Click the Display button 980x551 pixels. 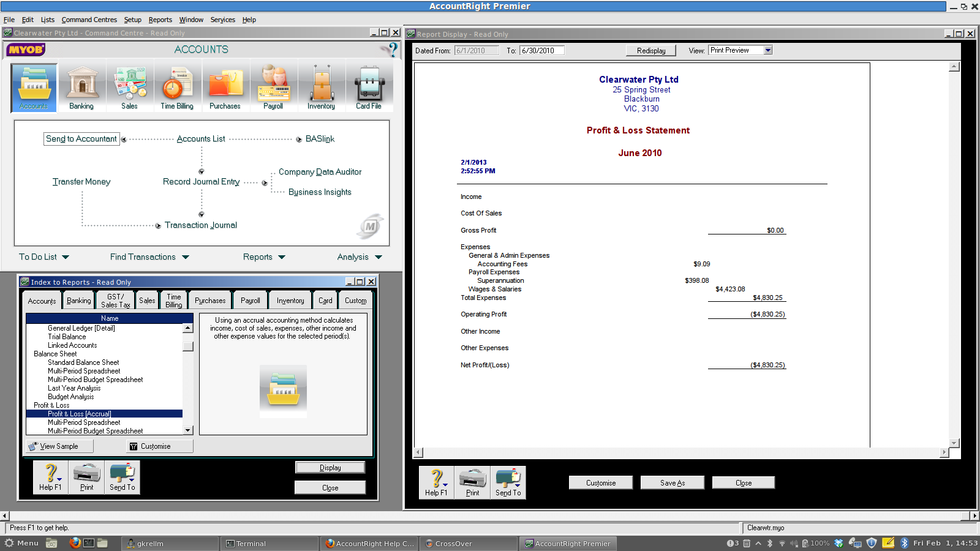click(330, 468)
